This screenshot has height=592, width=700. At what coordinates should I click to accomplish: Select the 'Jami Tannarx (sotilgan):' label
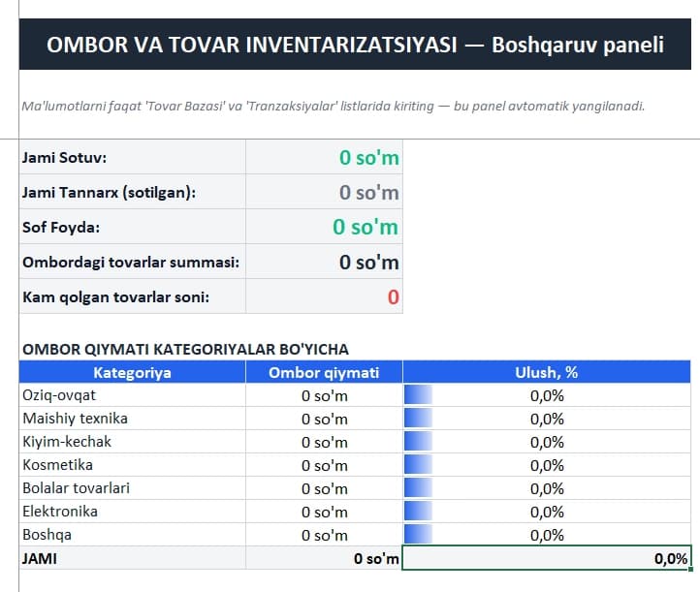[x=133, y=192]
